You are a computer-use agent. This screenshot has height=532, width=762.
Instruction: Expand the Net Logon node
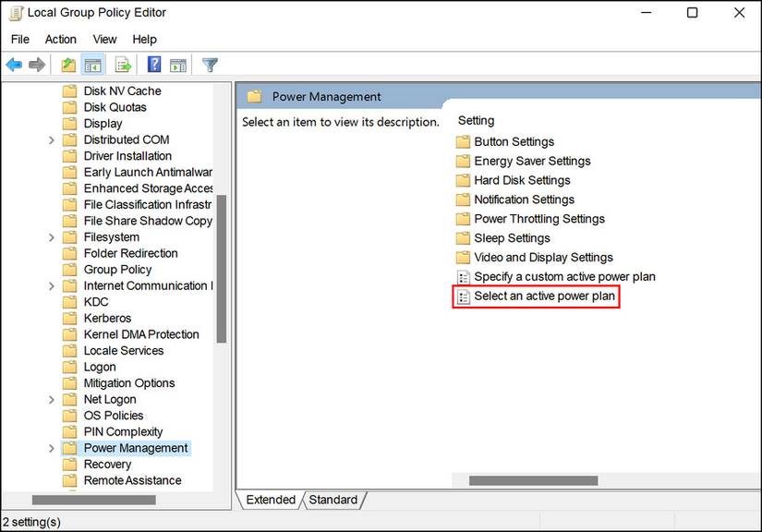[52, 399]
